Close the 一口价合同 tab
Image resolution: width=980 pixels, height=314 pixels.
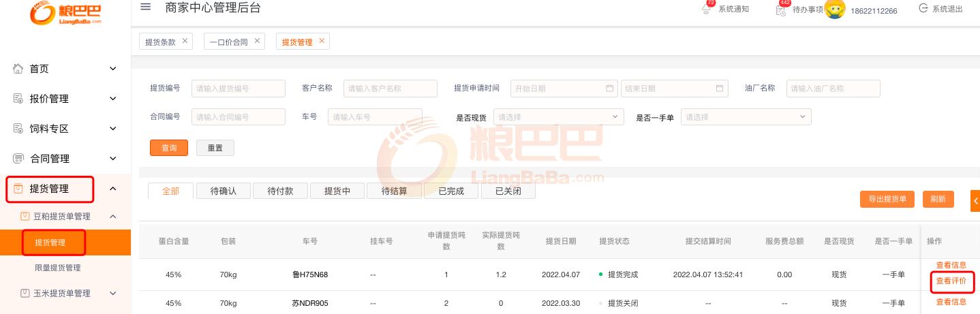click(257, 41)
